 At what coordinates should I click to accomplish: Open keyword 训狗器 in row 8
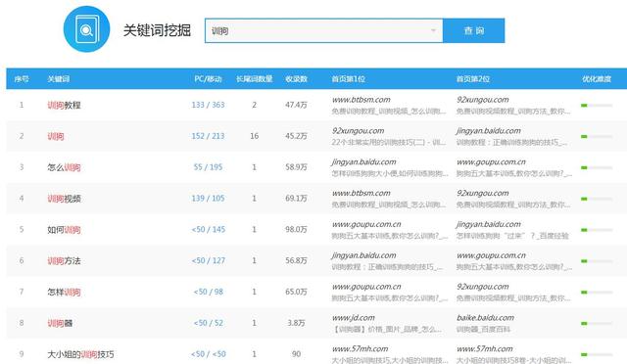pos(60,323)
